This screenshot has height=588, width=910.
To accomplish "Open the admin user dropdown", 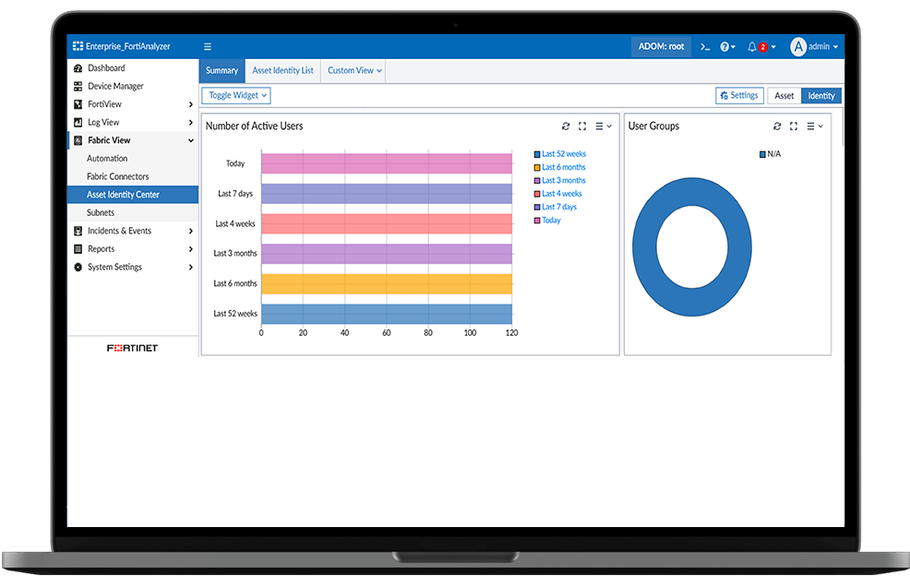I will point(823,46).
